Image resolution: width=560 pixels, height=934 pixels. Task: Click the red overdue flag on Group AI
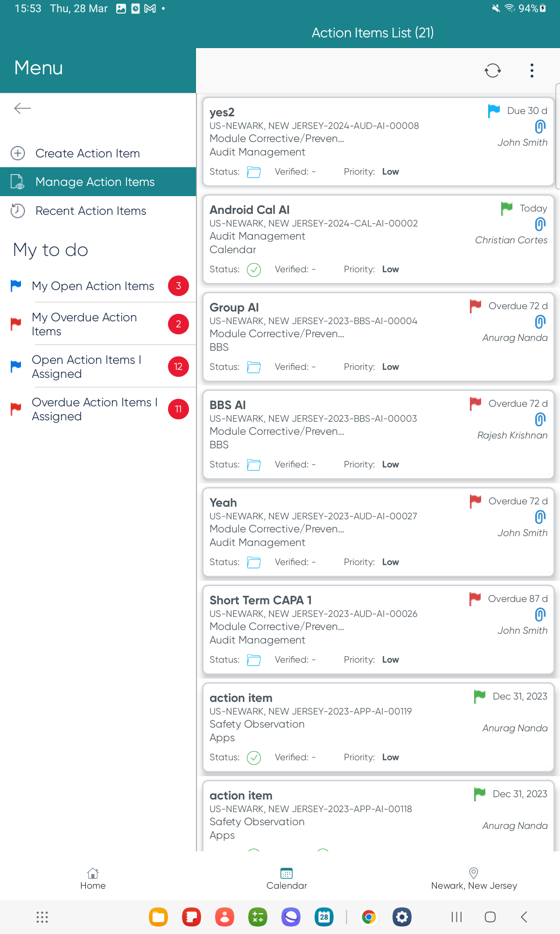(x=475, y=306)
